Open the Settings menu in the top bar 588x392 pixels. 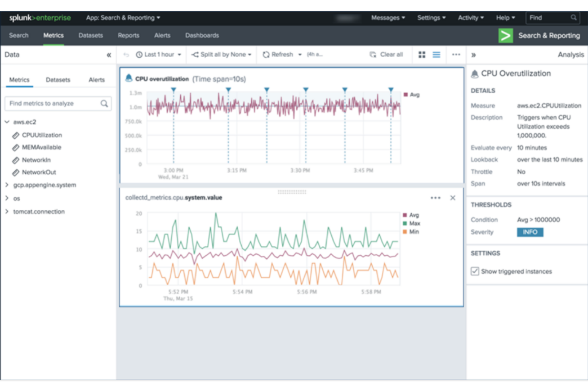pyautogui.click(x=431, y=17)
